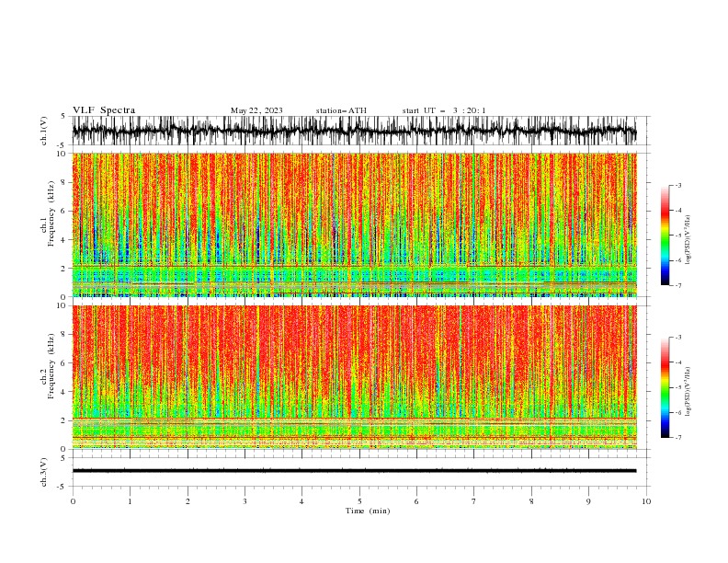Select the "start UT = 3 :20: 1" text

443,110
